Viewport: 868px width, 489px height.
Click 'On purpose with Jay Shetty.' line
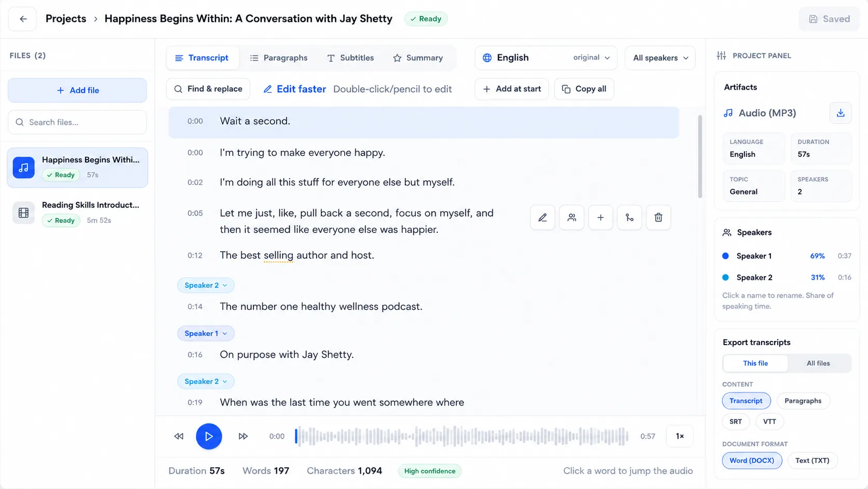(x=287, y=354)
